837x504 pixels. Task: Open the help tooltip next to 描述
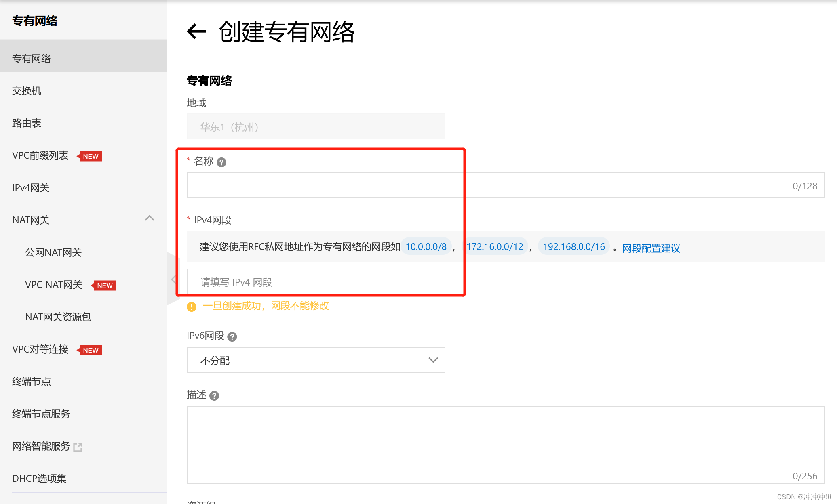point(214,396)
